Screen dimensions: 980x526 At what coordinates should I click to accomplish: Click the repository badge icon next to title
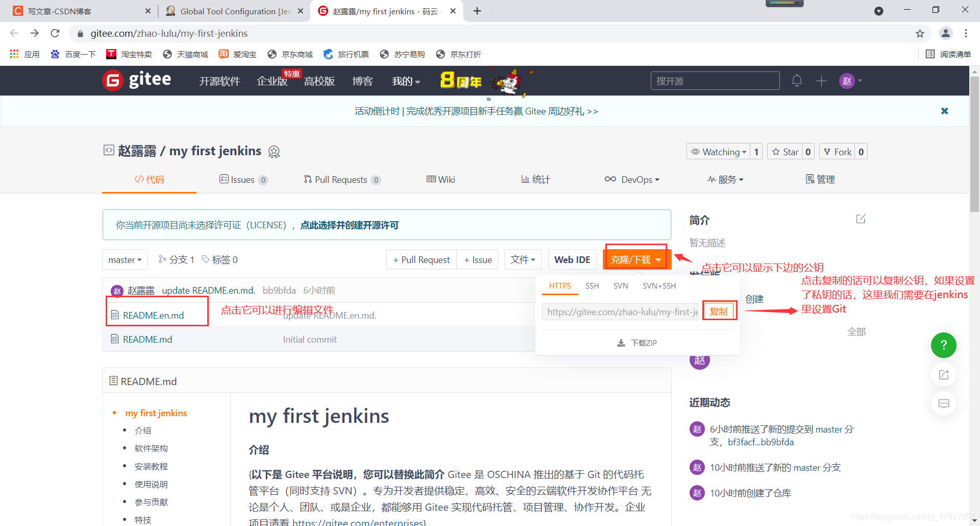[x=274, y=152]
